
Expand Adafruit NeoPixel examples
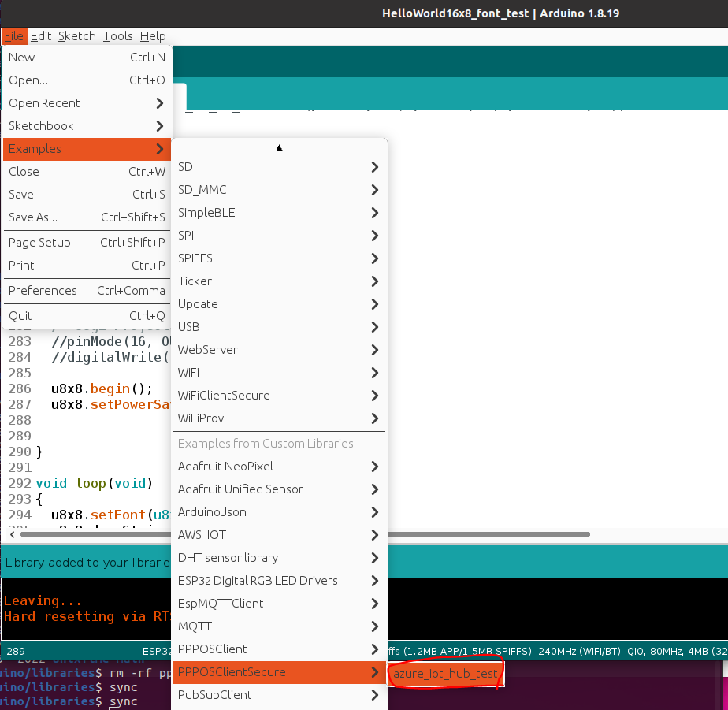click(279, 467)
